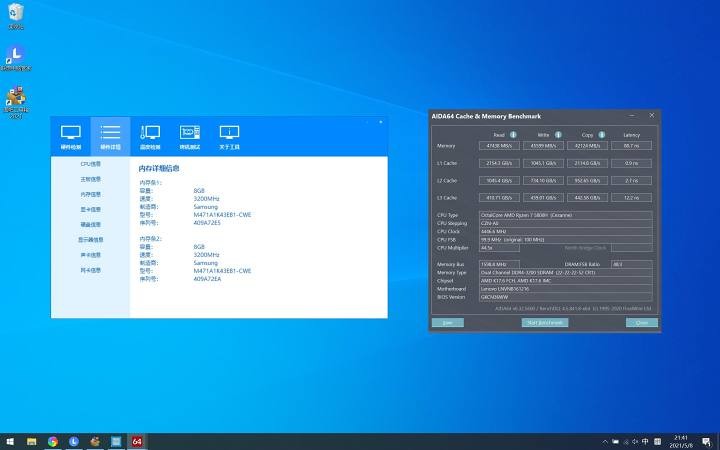Image resolution: width=720 pixels, height=450 pixels.
Task: Open File Explorer from the taskbar
Action: pos(31,442)
